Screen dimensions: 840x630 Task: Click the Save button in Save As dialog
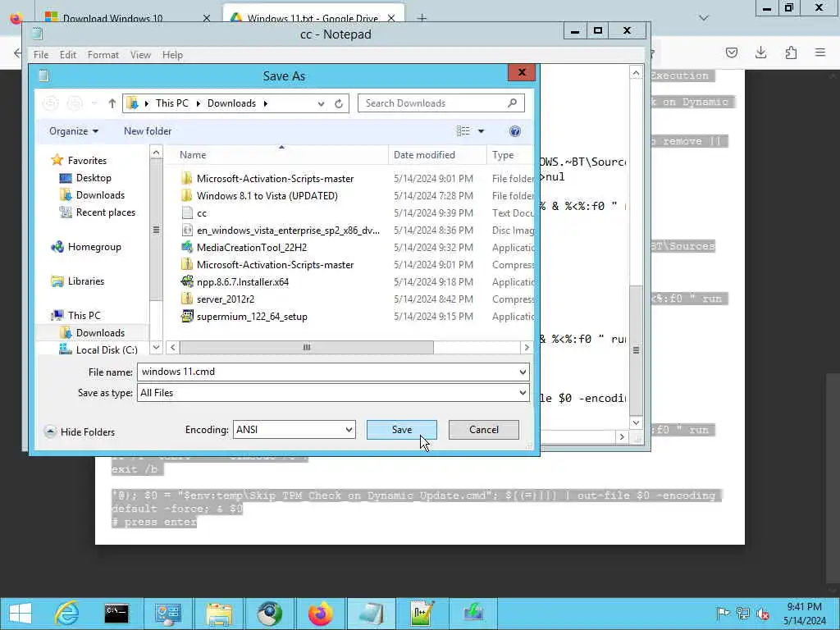pyautogui.click(x=401, y=430)
